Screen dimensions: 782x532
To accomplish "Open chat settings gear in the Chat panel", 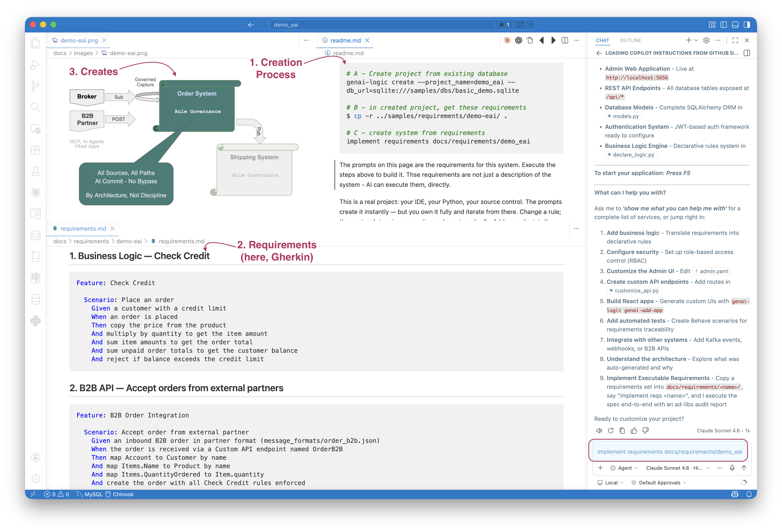I will click(x=706, y=40).
